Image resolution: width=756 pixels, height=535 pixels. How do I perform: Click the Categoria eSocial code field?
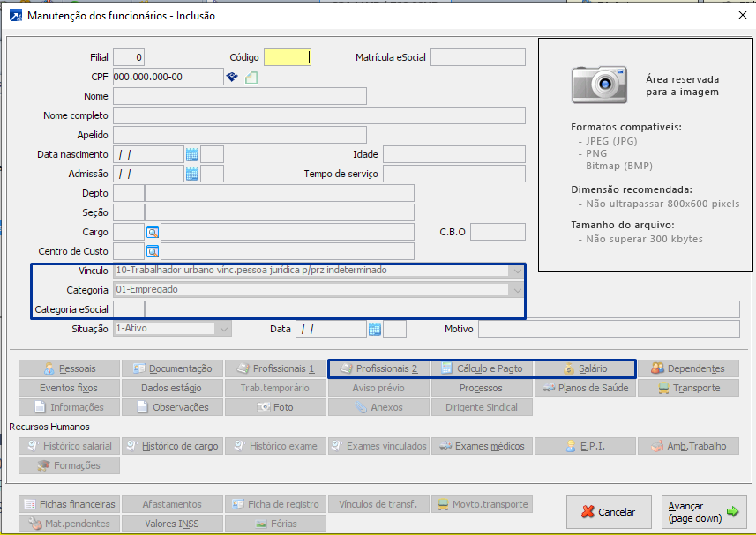tap(129, 309)
